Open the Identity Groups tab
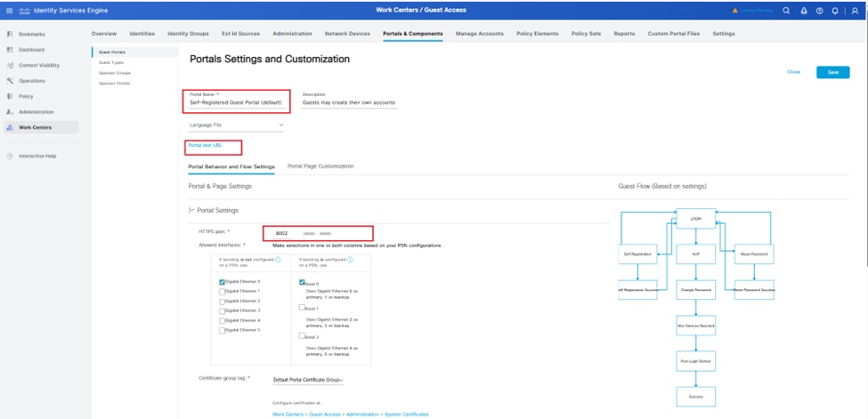Screen dimensions: 868x419 click(x=188, y=34)
